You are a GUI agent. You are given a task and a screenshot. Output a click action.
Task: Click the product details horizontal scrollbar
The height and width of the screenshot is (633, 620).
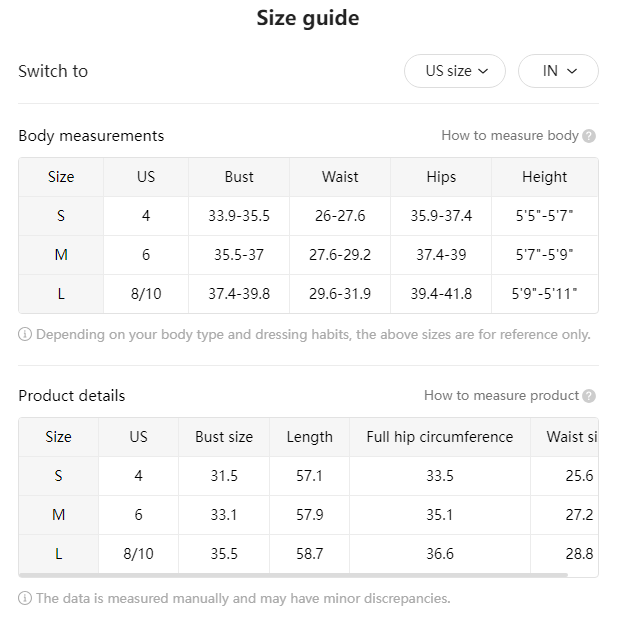click(293, 575)
